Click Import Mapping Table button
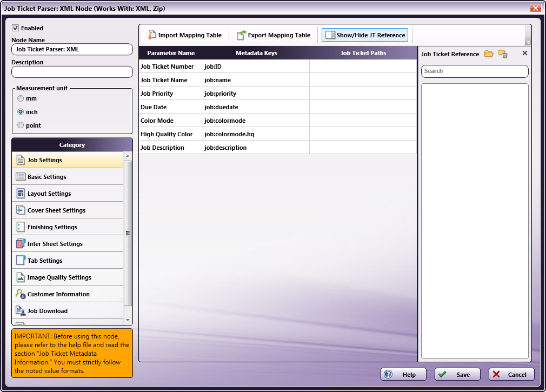Screen dimensions: 546x392 coord(184,35)
